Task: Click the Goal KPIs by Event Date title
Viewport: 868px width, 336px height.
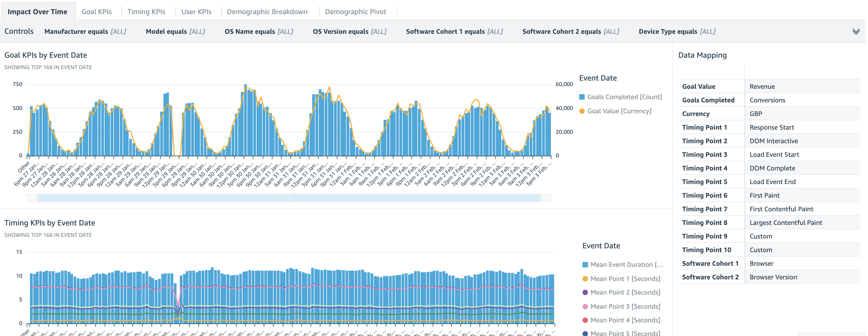Action: 45,55
